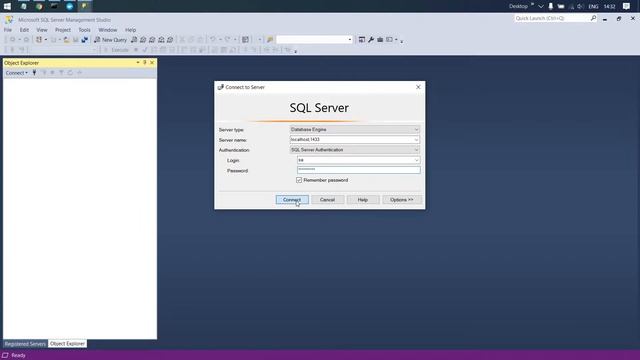Click into the Quick Launch search box

pos(551,18)
